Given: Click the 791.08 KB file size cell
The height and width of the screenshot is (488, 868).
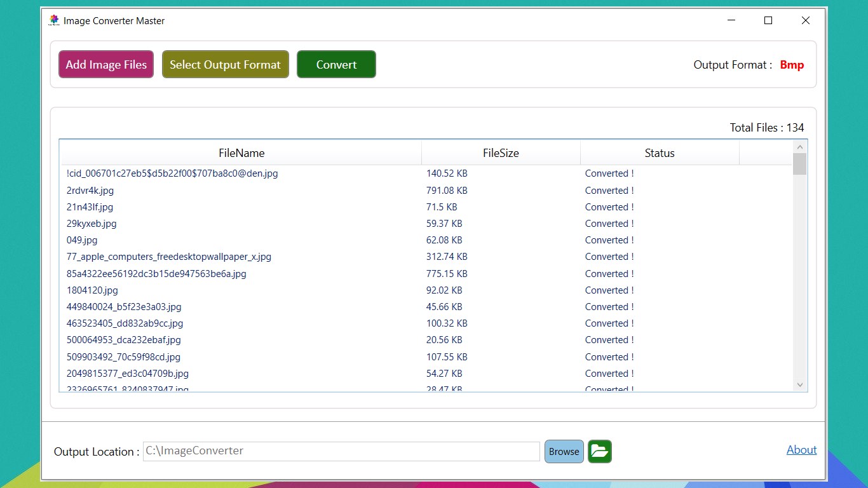Looking at the screenshot, I should tap(447, 190).
